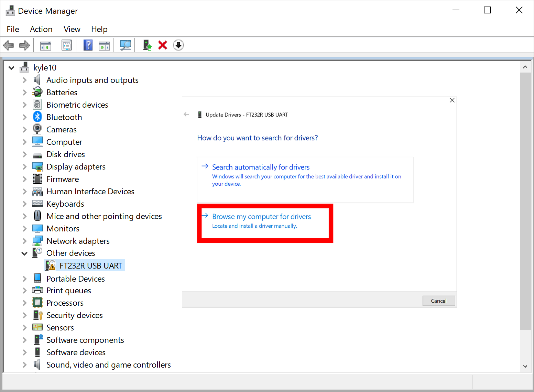
Task: Click the Back arrow toolbar icon
Action: pyautogui.click(x=9, y=45)
